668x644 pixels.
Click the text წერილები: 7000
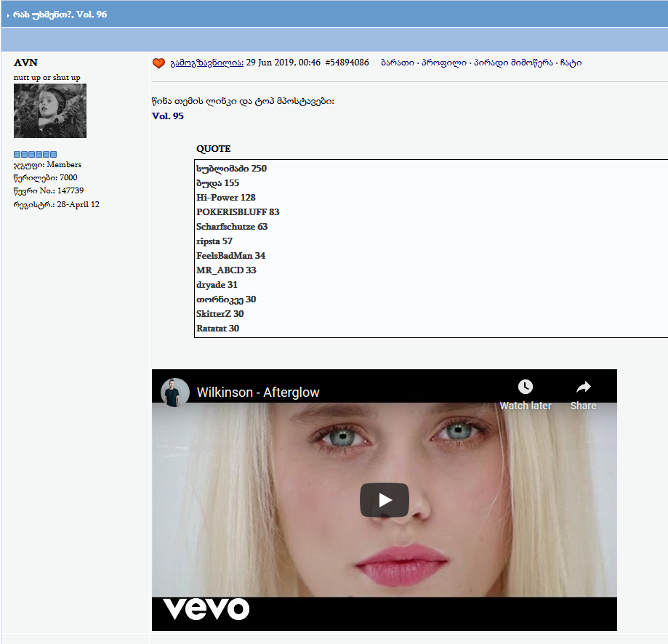coord(45,177)
